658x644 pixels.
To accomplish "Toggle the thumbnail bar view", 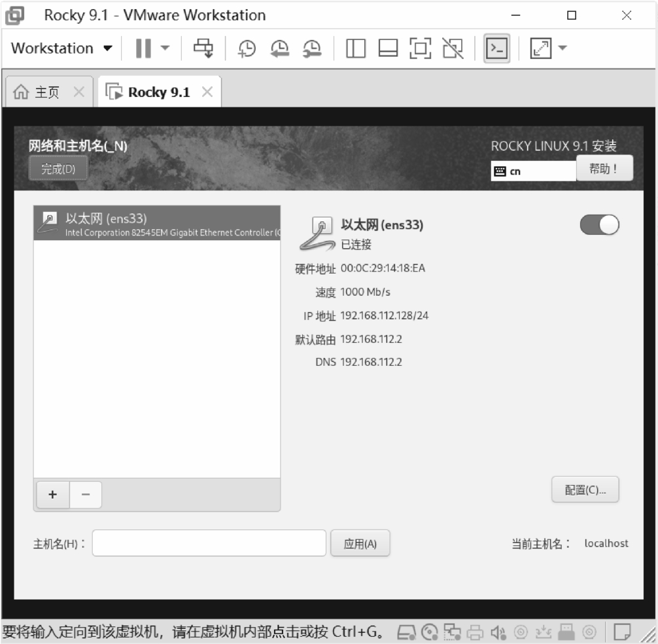I will click(x=388, y=48).
